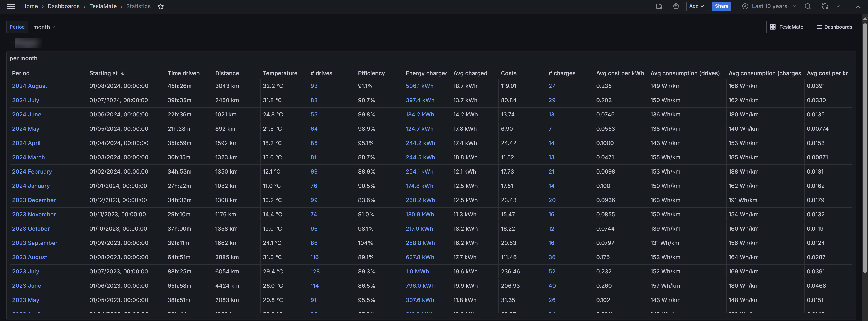The image size is (868, 321).
Task: Open the 2024 February period link
Action: tap(32, 172)
